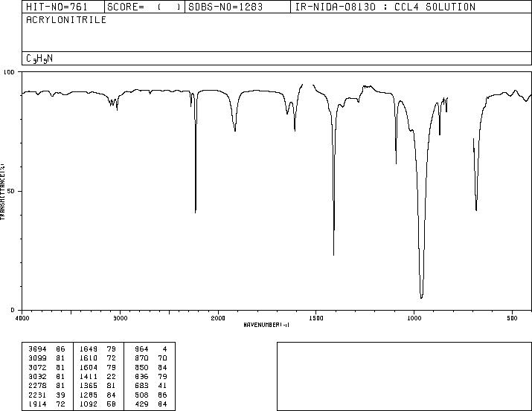The height and width of the screenshot is (411, 532).
Task: Select peak table entry 1365
Action: [x=89, y=386]
